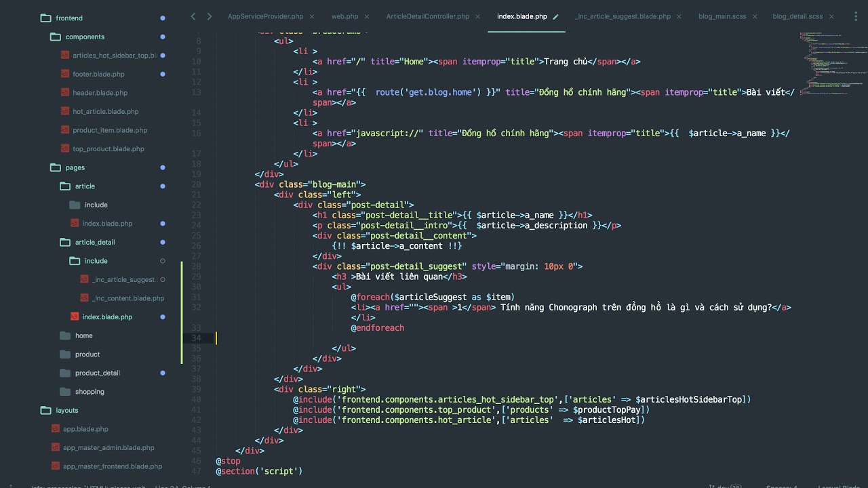868x488 pixels.
Task: Open the blog_main.scss tab
Action: click(x=722, y=16)
